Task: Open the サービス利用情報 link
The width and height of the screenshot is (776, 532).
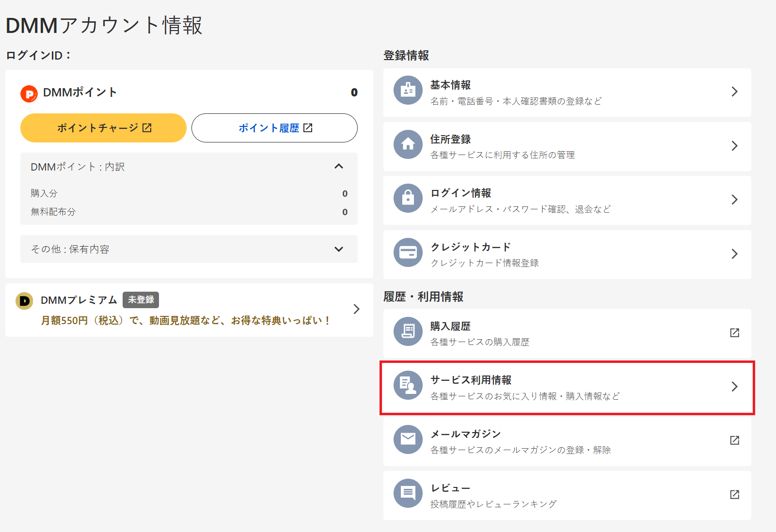Action: click(x=567, y=388)
